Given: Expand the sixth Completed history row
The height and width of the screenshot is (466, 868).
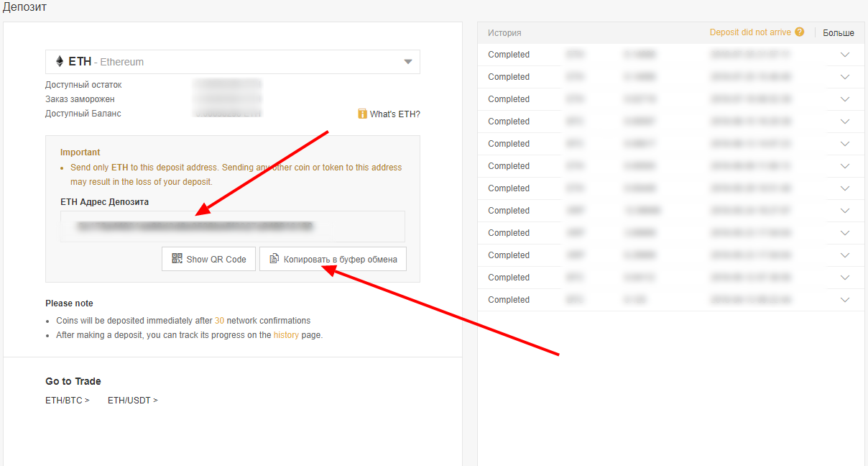Looking at the screenshot, I should click(844, 166).
